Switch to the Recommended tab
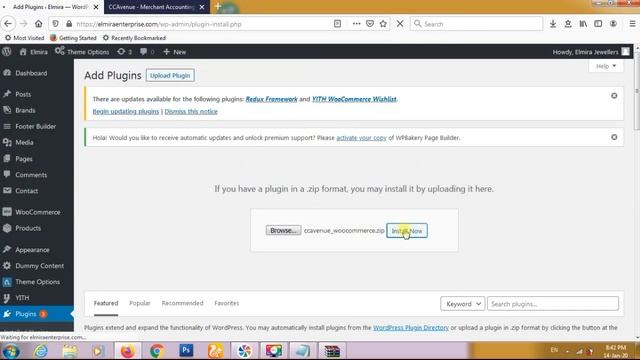This screenshot has width=640, height=360. tap(182, 303)
